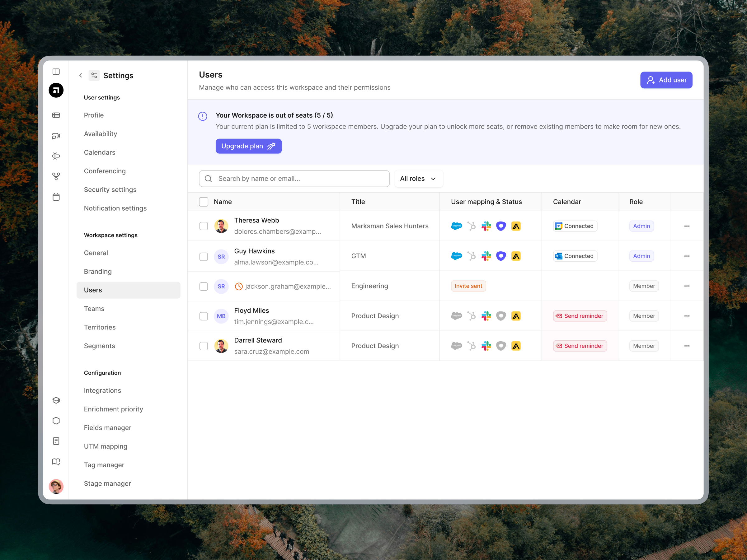The image size is (747, 560).
Task: Open the Integrations settings page
Action: [x=102, y=390]
